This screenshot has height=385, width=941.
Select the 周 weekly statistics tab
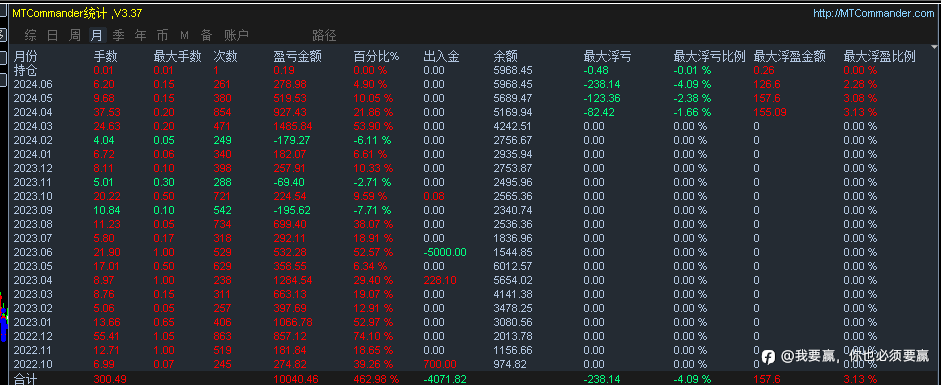coord(75,35)
